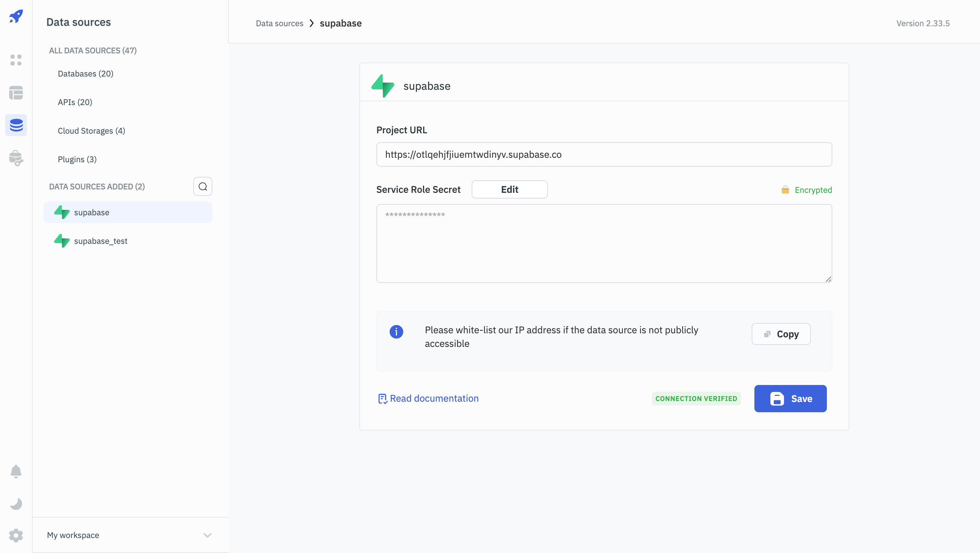Image resolution: width=980 pixels, height=553 pixels.
Task: Click the supabase logo in card header
Action: pos(383,86)
